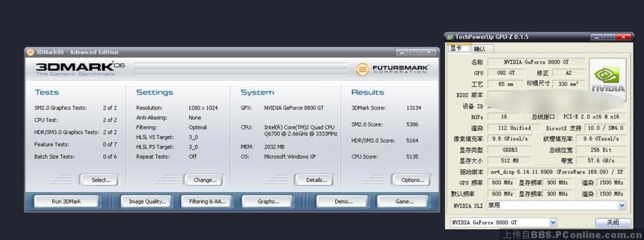This screenshot has height=240, width=644.
Task: Click the 9.6 GPixel/s fillrate field
Action: [510, 139]
